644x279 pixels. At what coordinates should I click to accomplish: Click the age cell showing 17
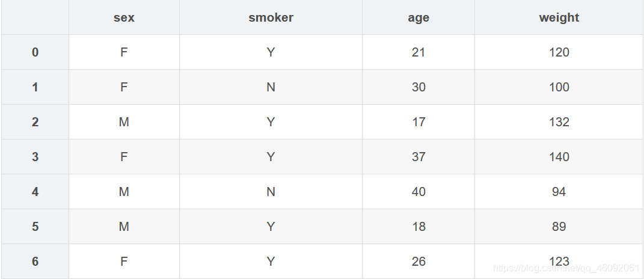[x=419, y=122]
